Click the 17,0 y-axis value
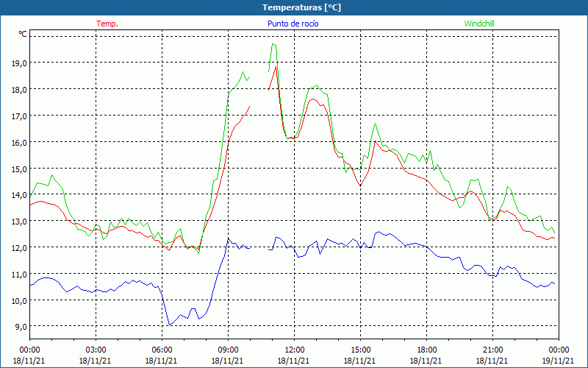 [20, 116]
